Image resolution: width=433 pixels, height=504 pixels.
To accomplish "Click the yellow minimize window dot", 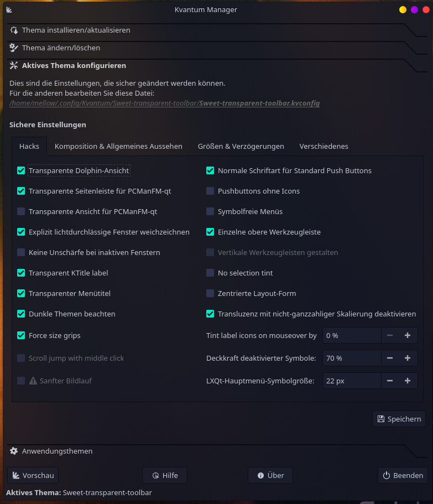I will click(403, 9).
